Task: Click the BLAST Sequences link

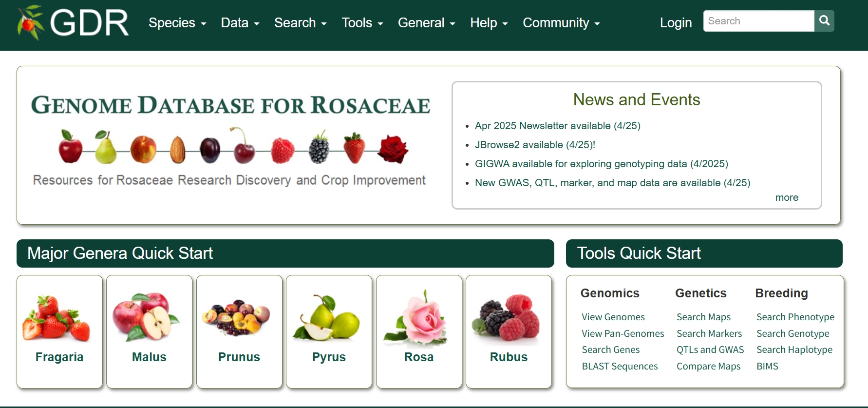Action: pyautogui.click(x=620, y=366)
